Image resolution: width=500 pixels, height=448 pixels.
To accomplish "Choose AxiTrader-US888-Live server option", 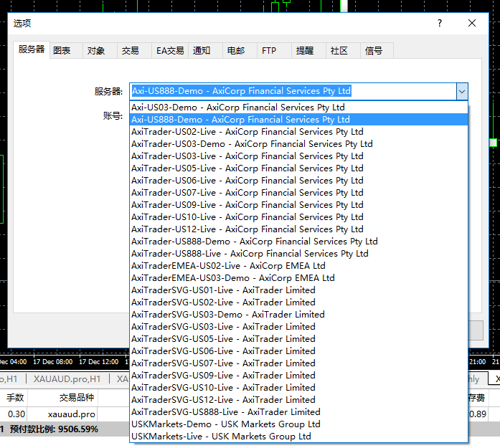I will click(x=250, y=254).
